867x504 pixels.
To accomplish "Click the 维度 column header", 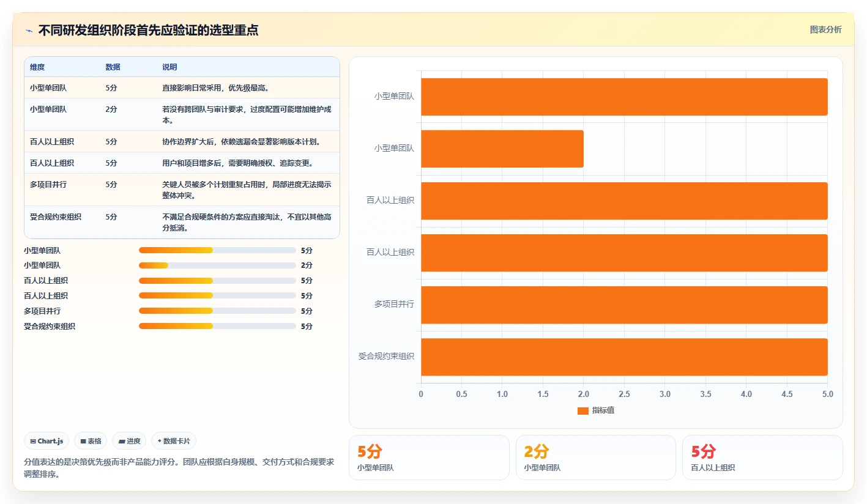I will click(x=37, y=67).
